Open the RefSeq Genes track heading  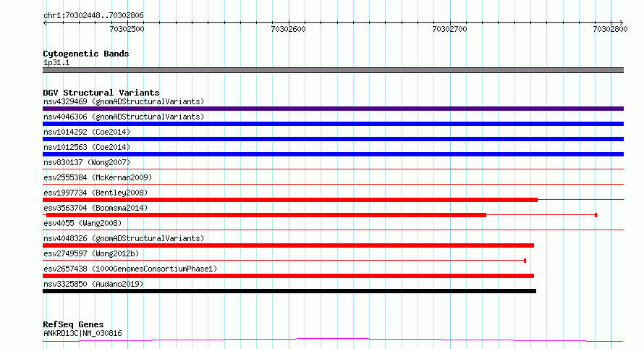[73, 324]
